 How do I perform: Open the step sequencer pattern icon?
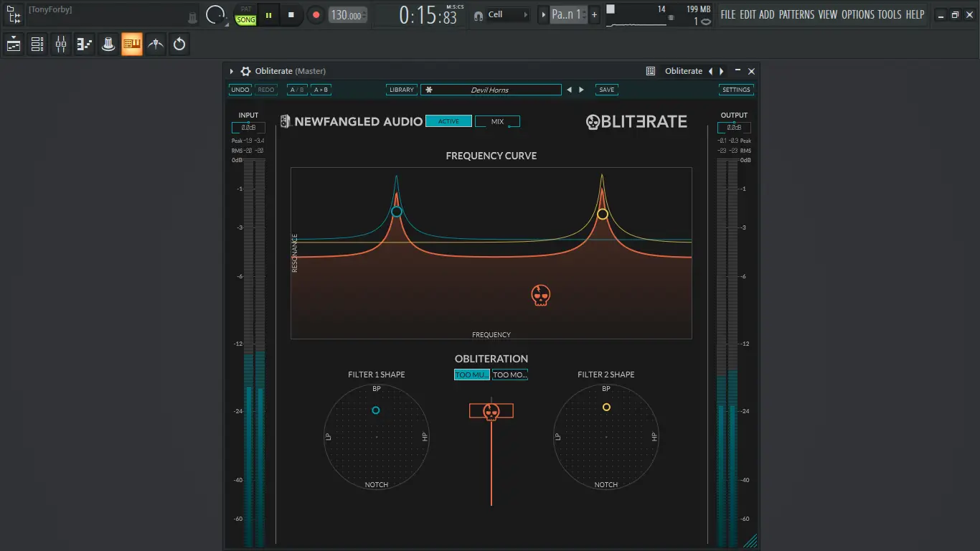85,44
